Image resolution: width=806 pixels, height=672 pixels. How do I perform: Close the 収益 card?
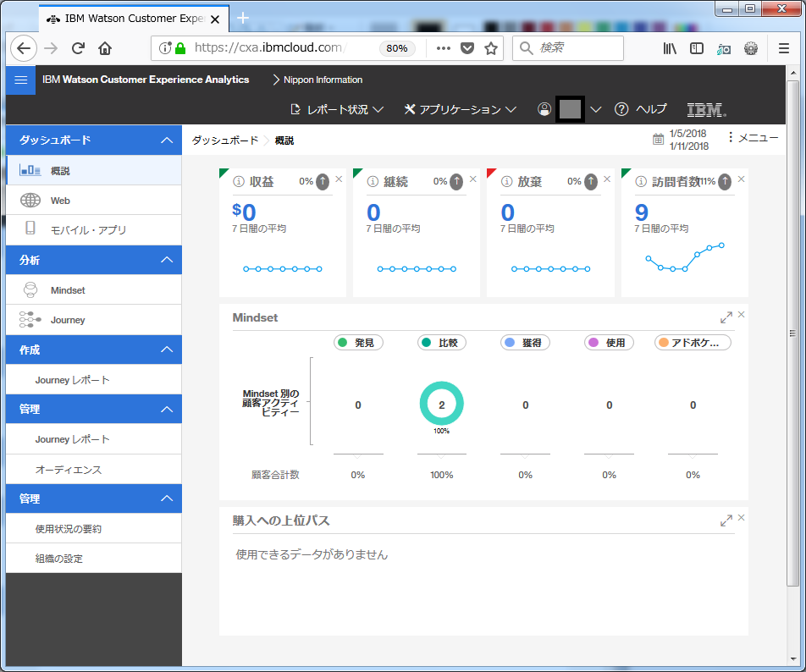(339, 179)
